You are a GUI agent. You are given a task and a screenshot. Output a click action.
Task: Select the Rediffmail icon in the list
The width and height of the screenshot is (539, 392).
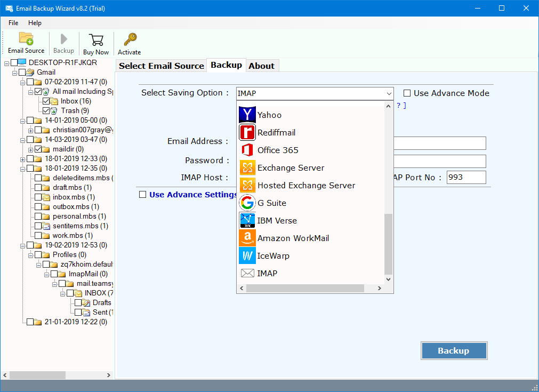[x=247, y=132]
